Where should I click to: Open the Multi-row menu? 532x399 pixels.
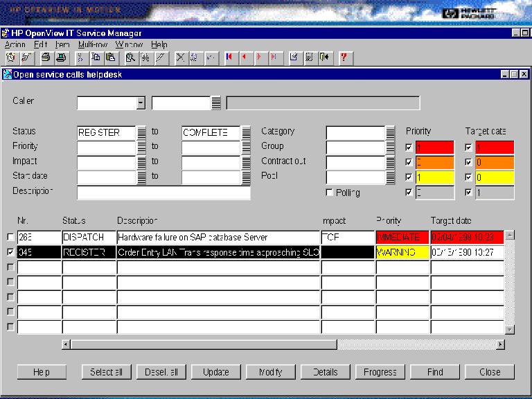pyautogui.click(x=91, y=44)
